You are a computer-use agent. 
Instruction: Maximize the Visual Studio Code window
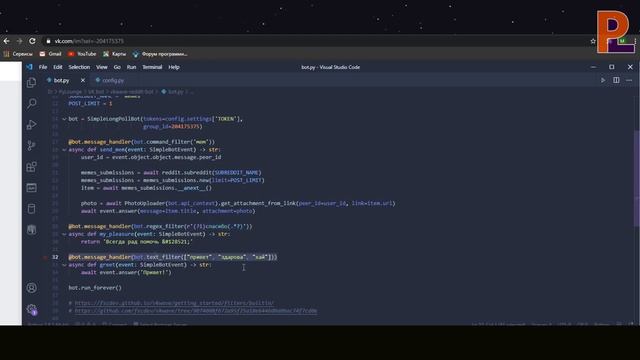point(611,67)
